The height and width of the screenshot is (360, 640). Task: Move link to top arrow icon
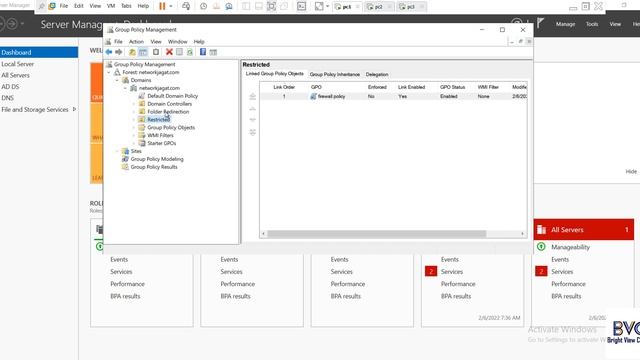pyautogui.click(x=253, y=97)
